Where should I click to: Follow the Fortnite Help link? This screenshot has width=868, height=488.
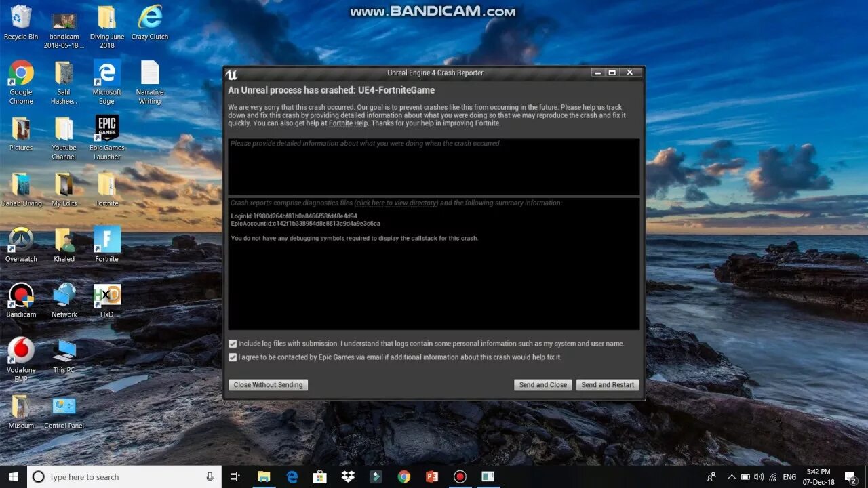(x=348, y=123)
